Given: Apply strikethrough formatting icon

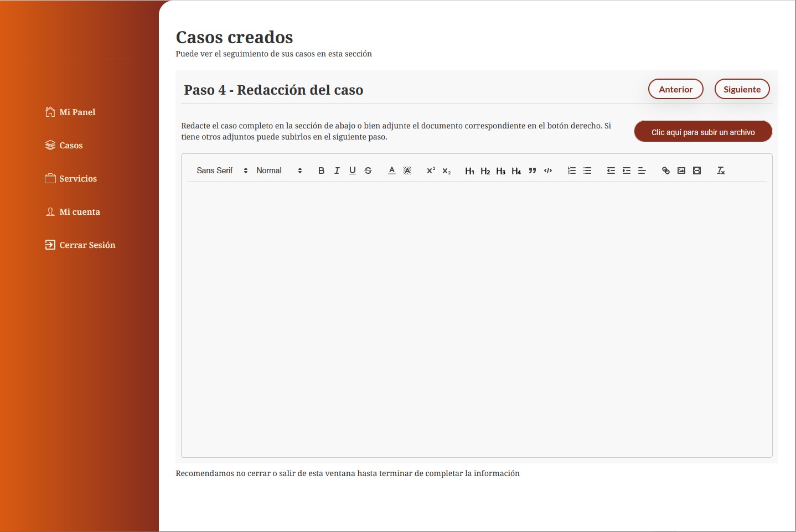Looking at the screenshot, I should click(368, 171).
